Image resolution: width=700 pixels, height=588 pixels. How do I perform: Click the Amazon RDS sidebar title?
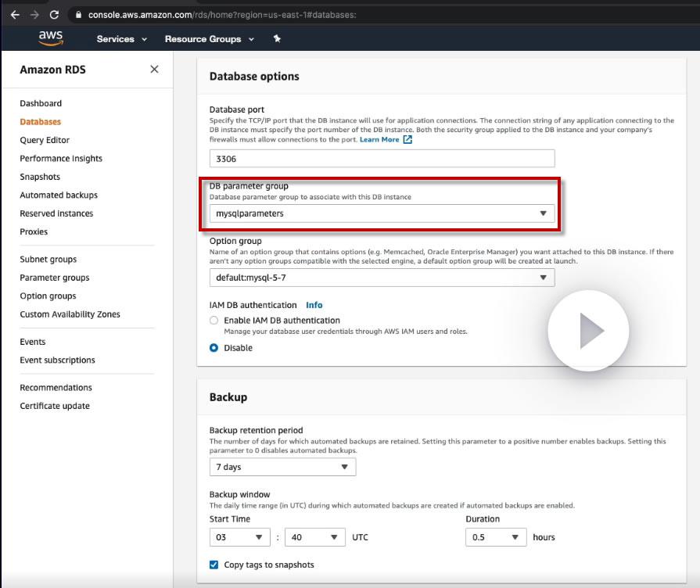pos(52,70)
